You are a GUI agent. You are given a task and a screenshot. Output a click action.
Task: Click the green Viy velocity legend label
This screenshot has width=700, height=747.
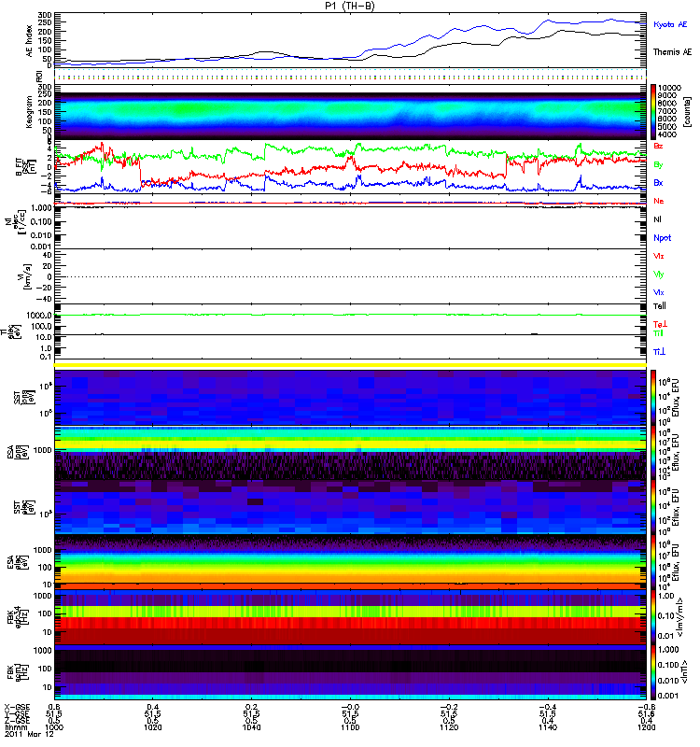pos(658,275)
